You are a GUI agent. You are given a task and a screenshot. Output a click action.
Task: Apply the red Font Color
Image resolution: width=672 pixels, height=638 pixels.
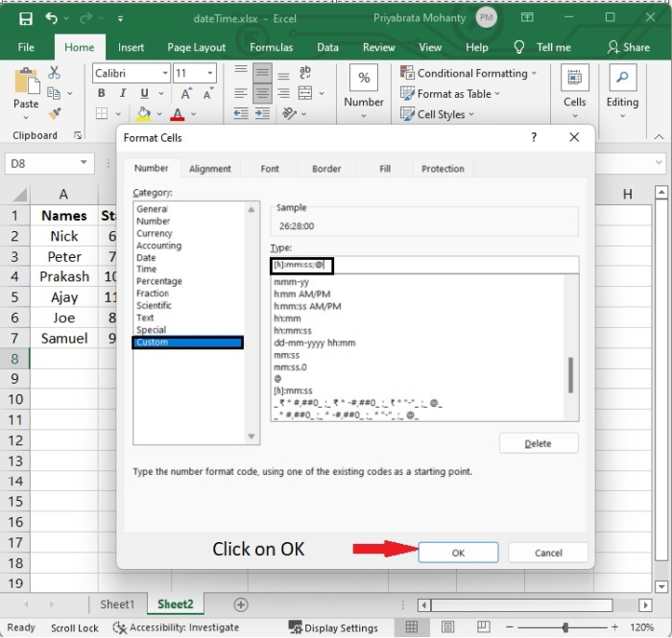coord(178,114)
